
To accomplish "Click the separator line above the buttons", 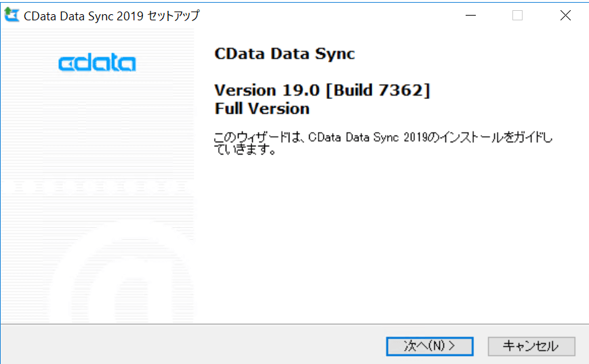I will tap(294, 324).
